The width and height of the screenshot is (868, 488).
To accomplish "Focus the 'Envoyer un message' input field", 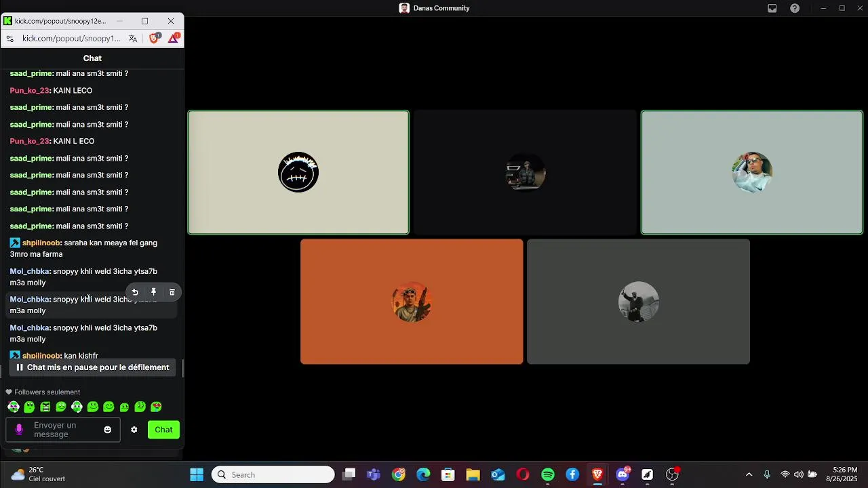I will click(63, 430).
